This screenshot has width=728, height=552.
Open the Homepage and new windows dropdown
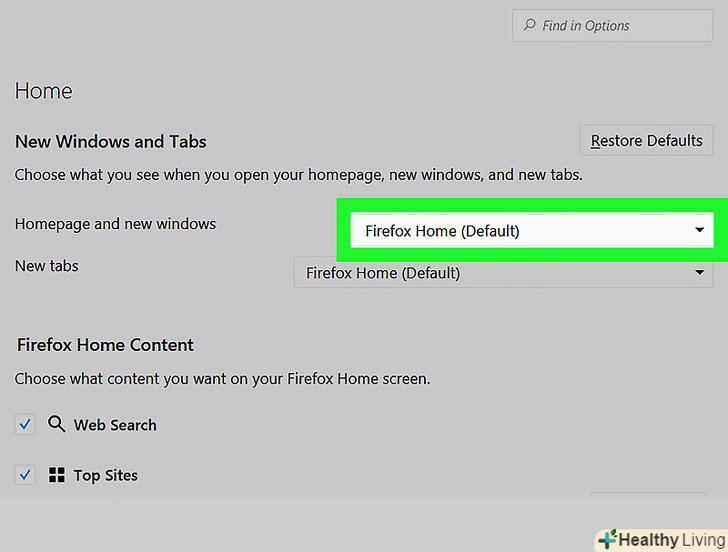(530, 231)
